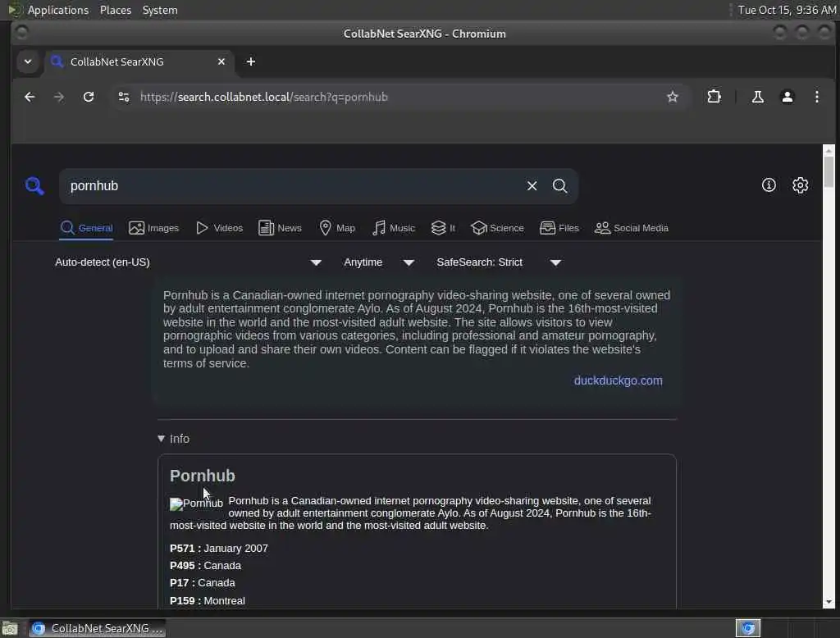Click the clock showing Tue Oct 15
Image resolution: width=840 pixels, height=638 pixels.
pyautogui.click(x=787, y=10)
